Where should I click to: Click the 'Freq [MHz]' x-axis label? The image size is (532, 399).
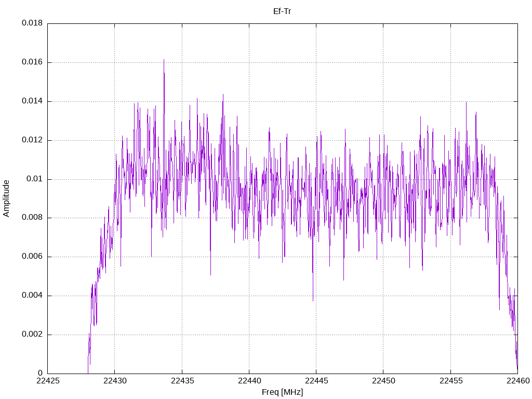click(x=282, y=392)
